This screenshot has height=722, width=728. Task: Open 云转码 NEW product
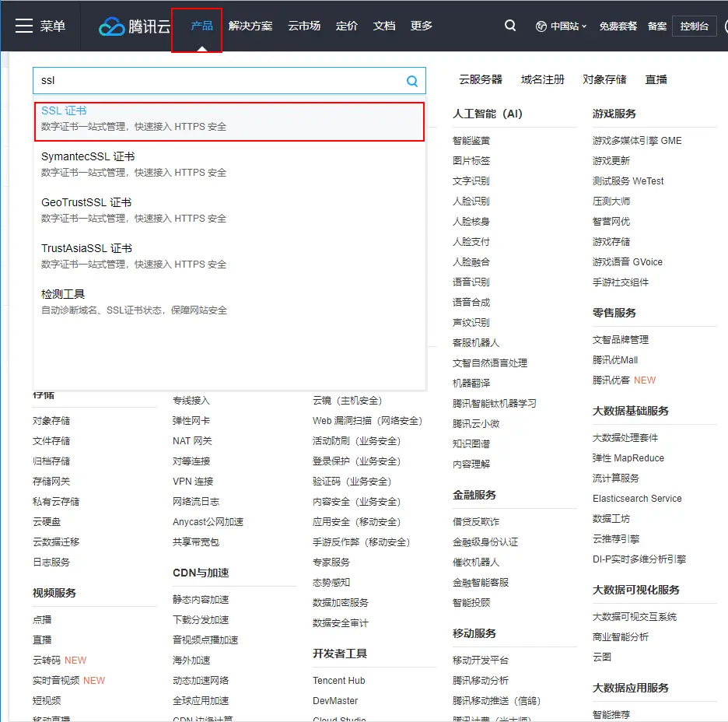click(59, 661)
